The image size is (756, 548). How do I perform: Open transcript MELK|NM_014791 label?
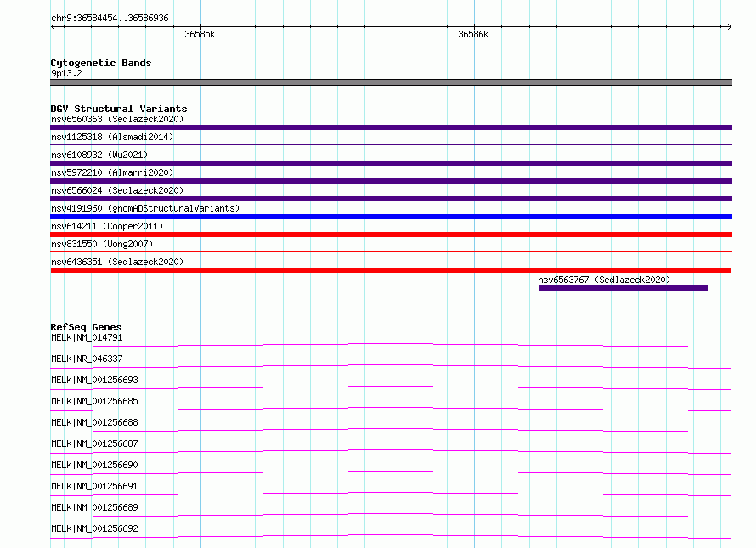click(x=87, y=337)
